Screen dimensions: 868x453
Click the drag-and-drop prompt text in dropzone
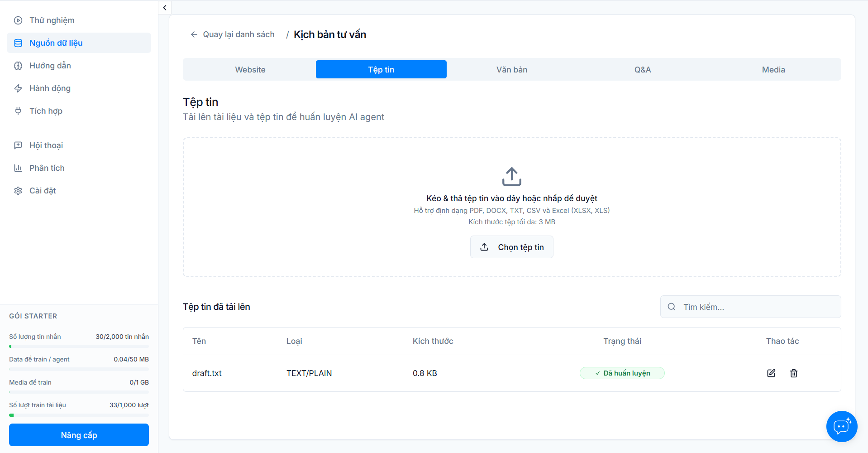coord(512,198)
